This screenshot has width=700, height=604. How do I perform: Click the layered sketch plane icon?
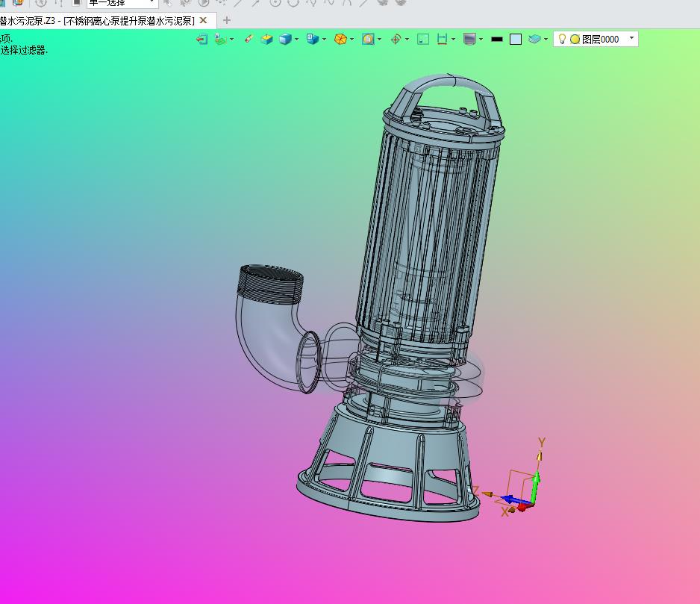coord(221,40)
